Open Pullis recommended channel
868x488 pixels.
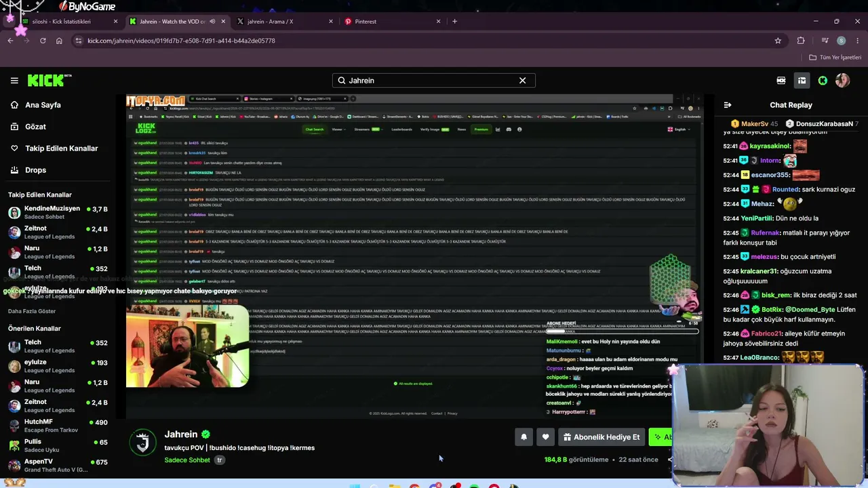pos(58,445)
